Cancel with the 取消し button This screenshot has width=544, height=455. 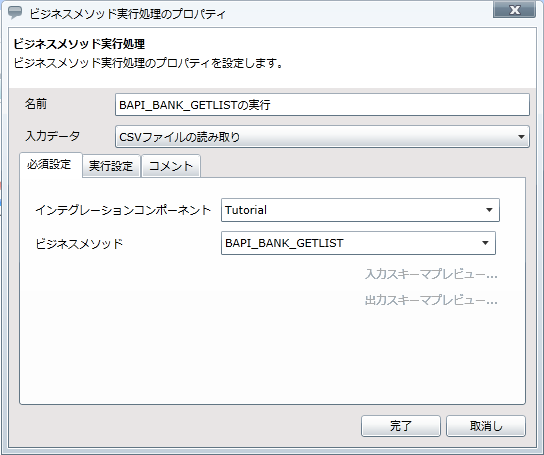click(x=486, y=426)
